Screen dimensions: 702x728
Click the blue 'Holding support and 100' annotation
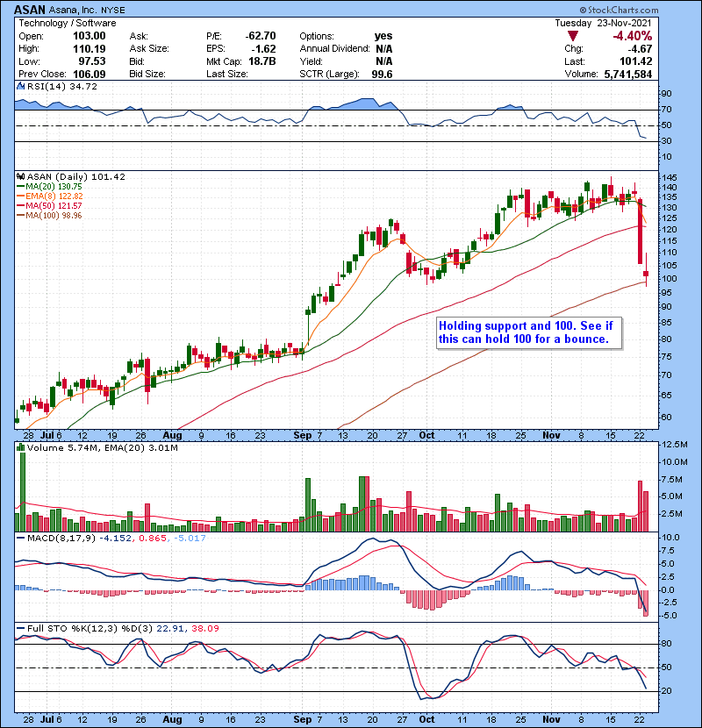(x=529, y=332)
